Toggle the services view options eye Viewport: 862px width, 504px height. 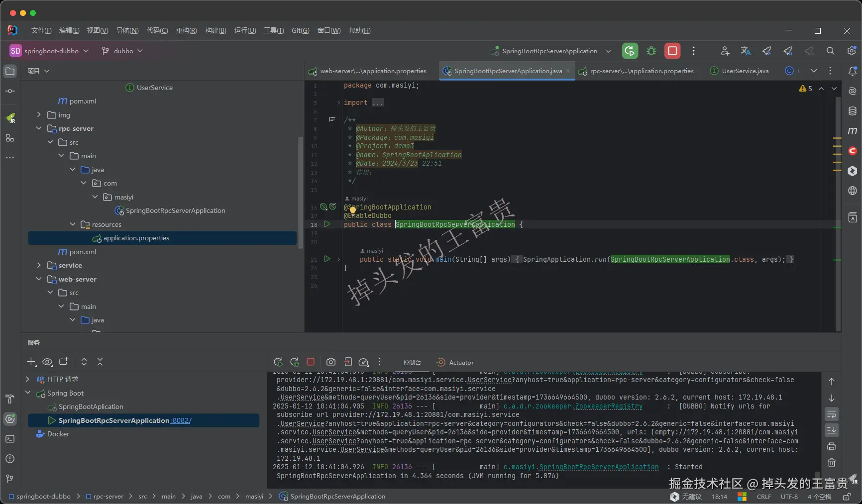pyautogui.click(x=47, y=362)
